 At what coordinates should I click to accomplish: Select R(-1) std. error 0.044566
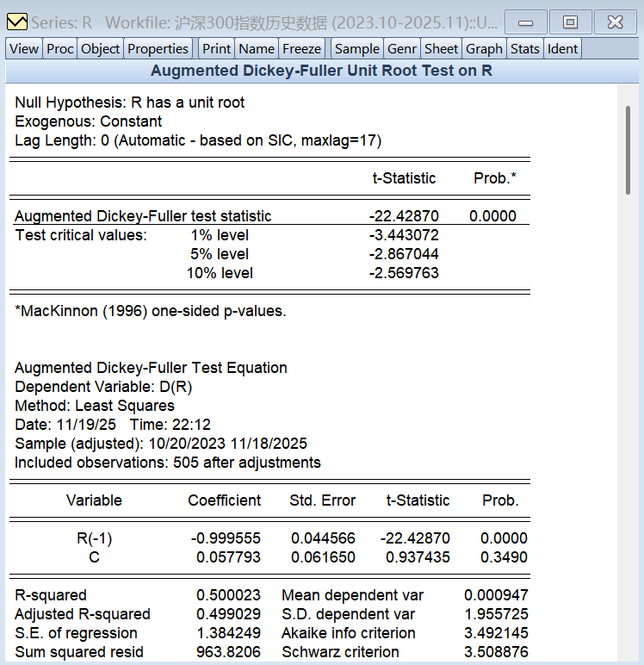click(x=323, y=538)
